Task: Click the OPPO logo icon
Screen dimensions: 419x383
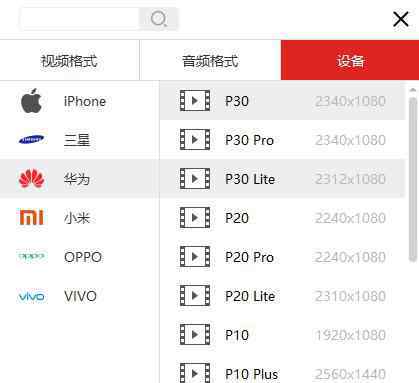Action: click(x=32, y=256)
